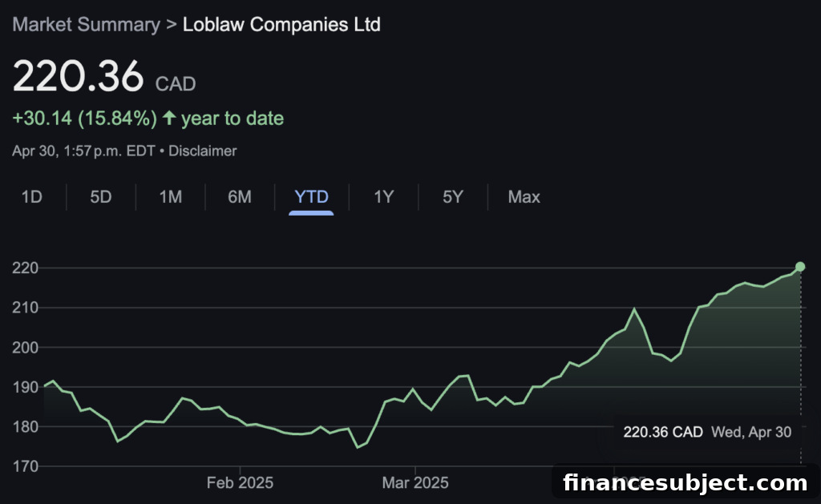Click the 210 y-axis label

25,308
